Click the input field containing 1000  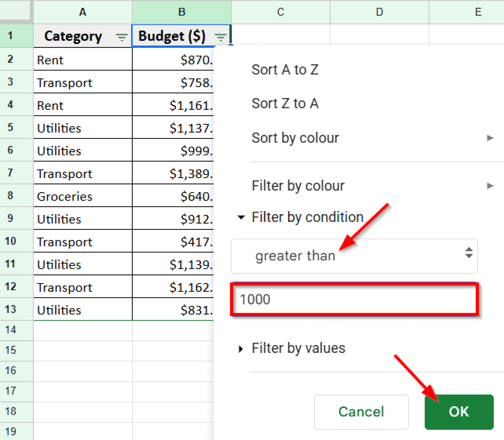[x=354, y=299]
